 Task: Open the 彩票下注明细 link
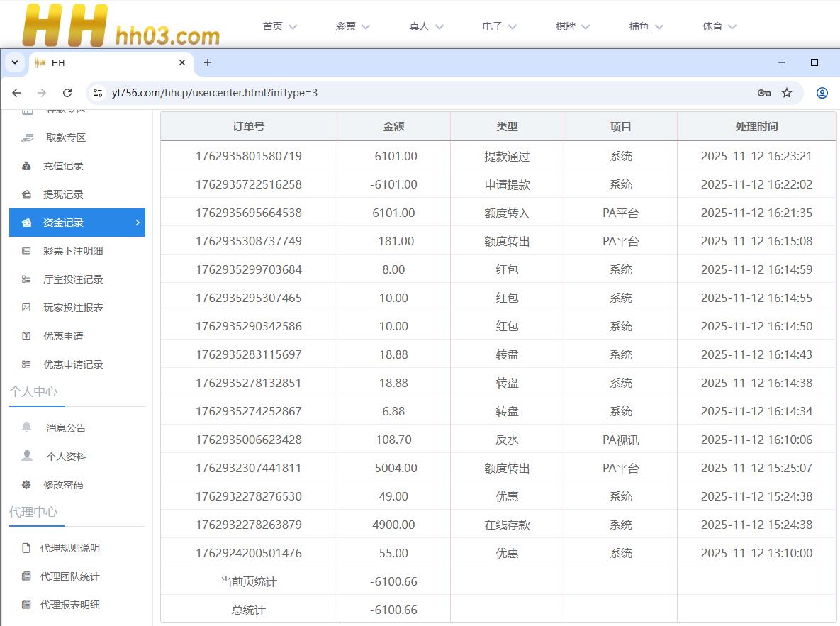[73, 251]
